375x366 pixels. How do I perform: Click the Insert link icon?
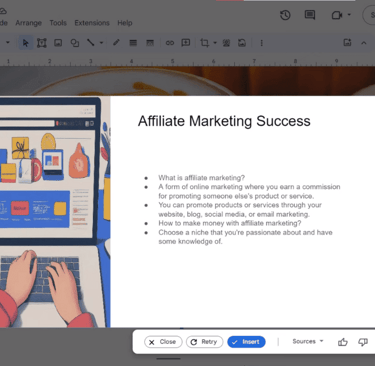[170, 43]
